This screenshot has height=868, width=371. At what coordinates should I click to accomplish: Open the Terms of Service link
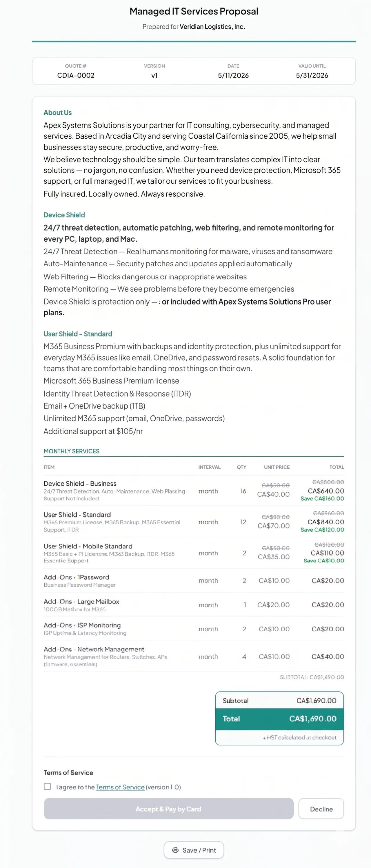pyautogui.click(x=120, y=787)
